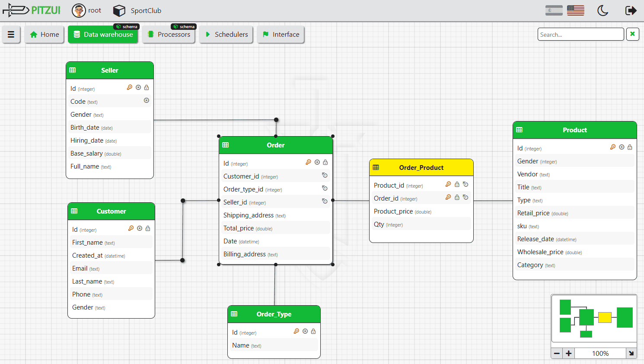
Task: Select the Wholesale_price field in Product
Action: point(575,252)
